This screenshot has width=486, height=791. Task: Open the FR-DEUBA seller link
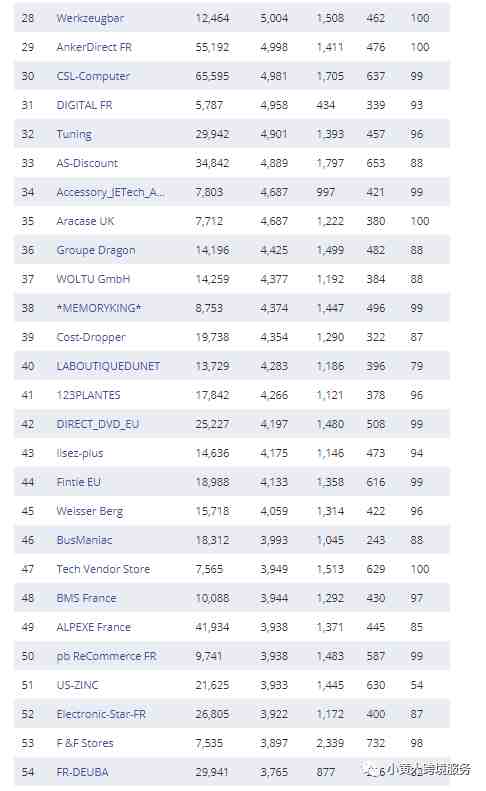[82, 772]
